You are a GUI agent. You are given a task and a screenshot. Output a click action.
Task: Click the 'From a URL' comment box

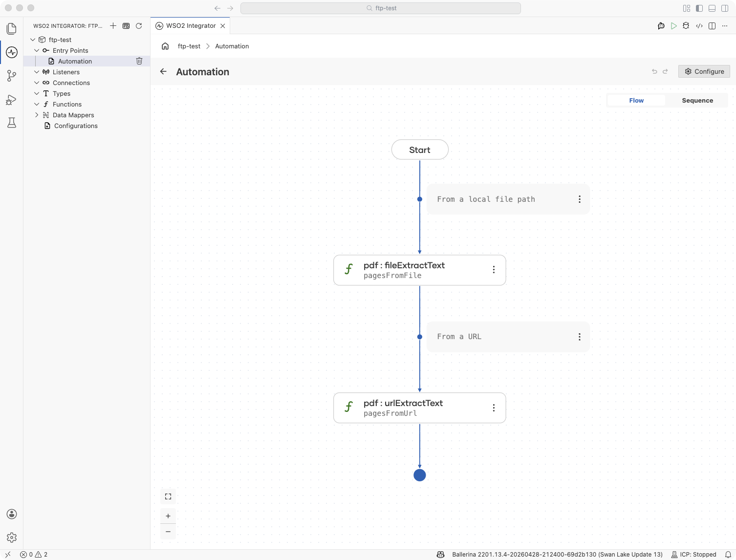(508, 337)
